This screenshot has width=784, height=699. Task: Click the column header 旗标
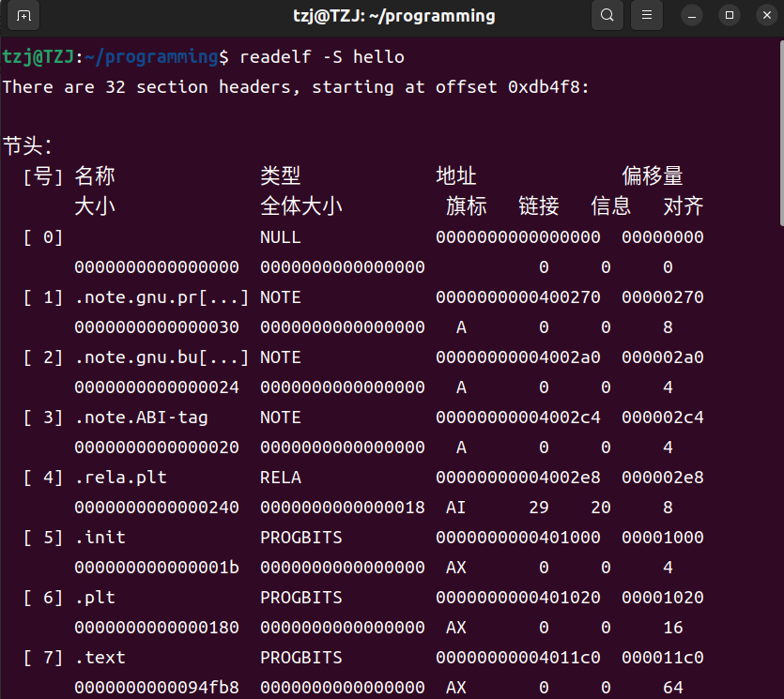(x=467, y=205)
